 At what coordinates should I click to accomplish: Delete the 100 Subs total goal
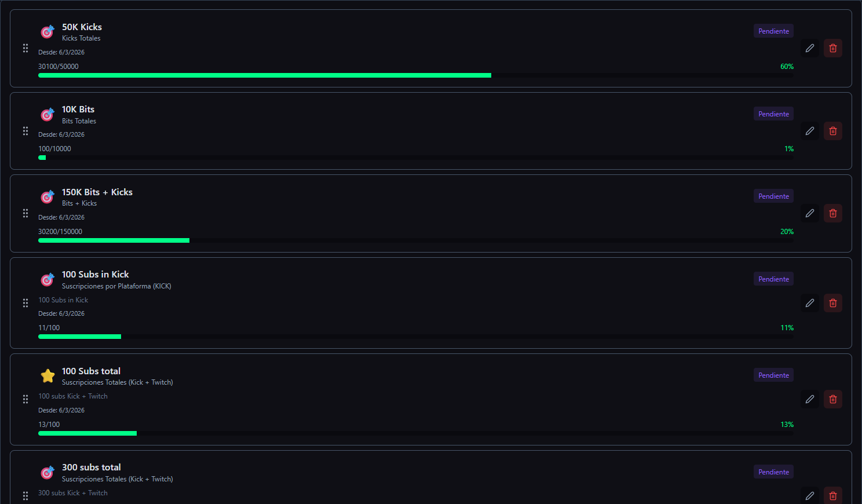(x=832, y=399)
